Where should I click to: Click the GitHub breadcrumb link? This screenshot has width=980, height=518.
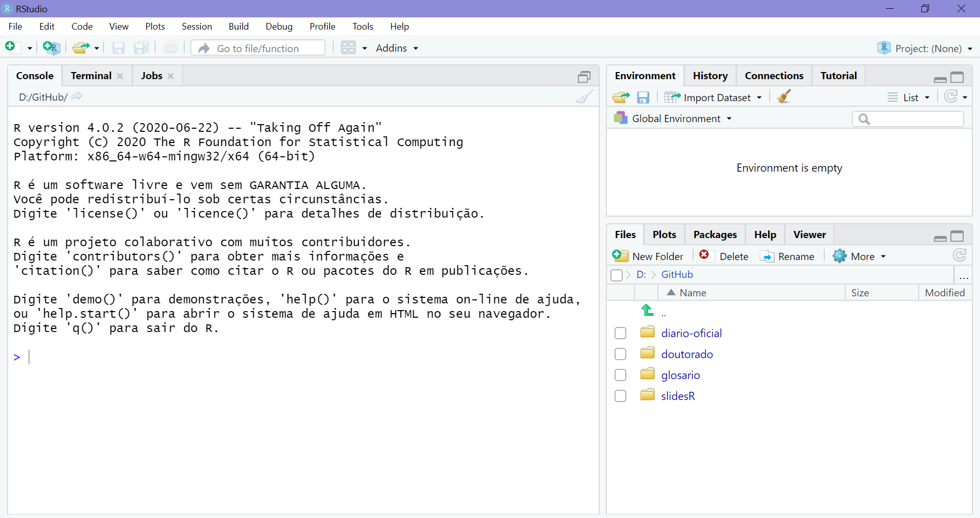pyautogui.click(x=677, y=274)
